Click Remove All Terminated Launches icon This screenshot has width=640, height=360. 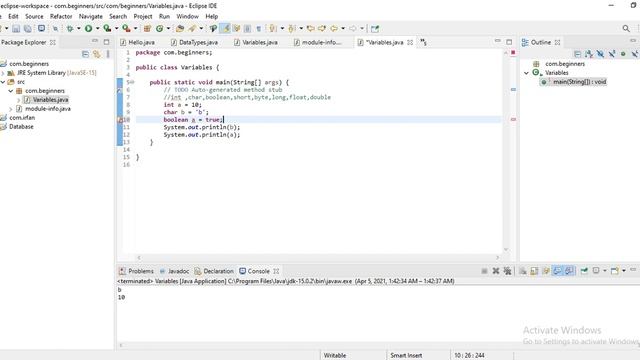[507, 271]
